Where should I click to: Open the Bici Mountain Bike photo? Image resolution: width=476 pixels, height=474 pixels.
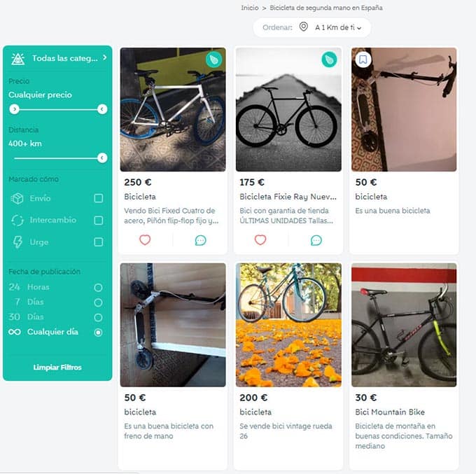coord(404,325)
